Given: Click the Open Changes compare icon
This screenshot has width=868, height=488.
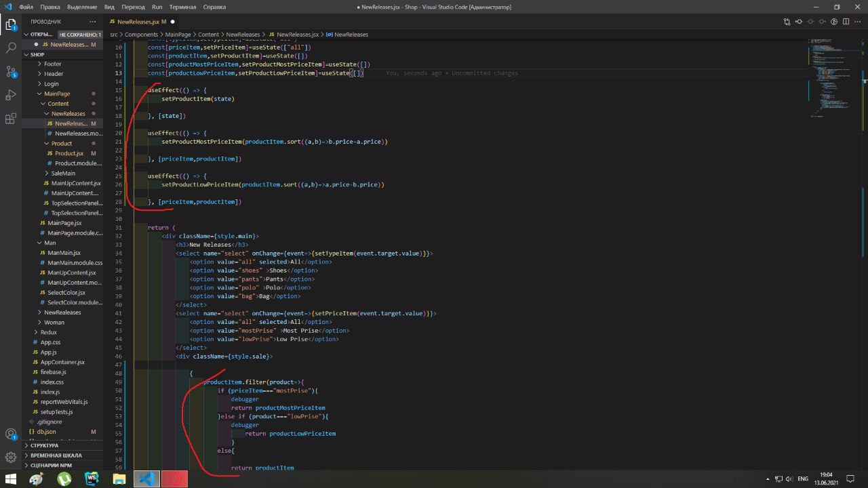Looking at the screenshot, I should pos(787,22).
